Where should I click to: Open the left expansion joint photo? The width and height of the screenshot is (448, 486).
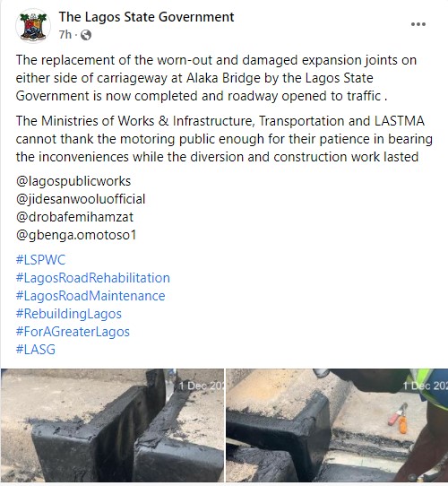[112, 425]
